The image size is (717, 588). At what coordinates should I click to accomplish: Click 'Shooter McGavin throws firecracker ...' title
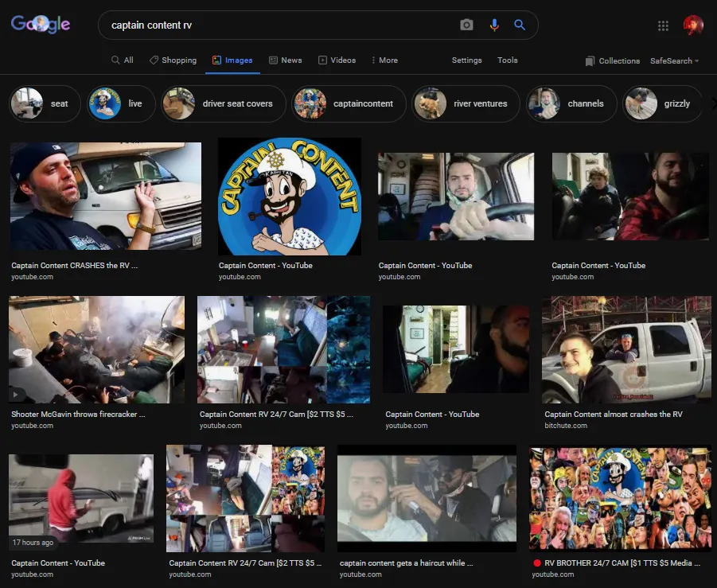click(78, 414)
